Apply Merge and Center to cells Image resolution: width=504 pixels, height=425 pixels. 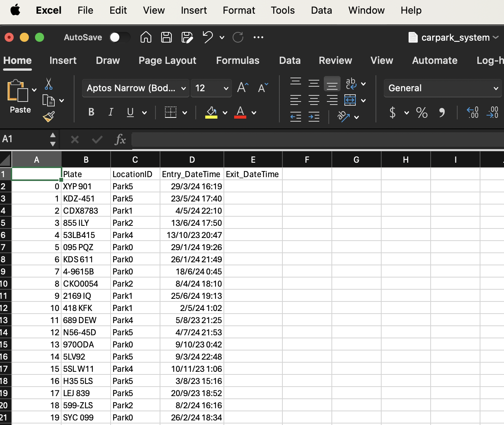point(350,100)
